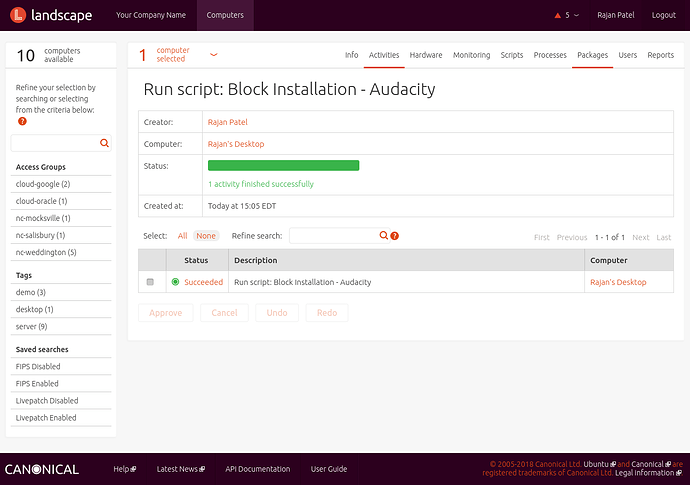Switch to the Packages tab
This screenshot has height=485, width=690.
[592, 55]
